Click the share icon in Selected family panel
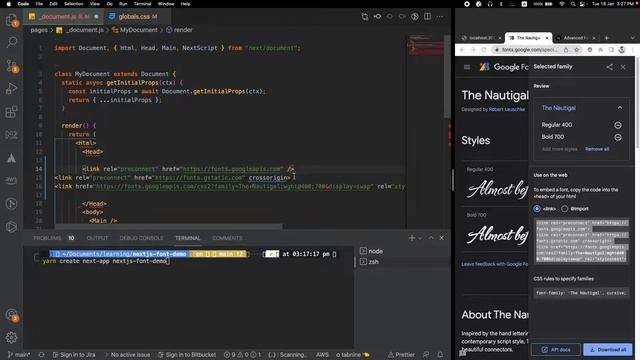This screenshot has height=360, width=640. tap(609, 67)
